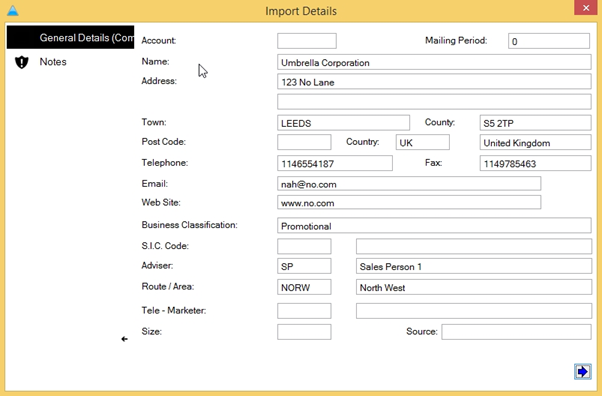Click the S.I.C. Code short field
This screenshot has width=602, height=396.
click(x=304, y=246)
